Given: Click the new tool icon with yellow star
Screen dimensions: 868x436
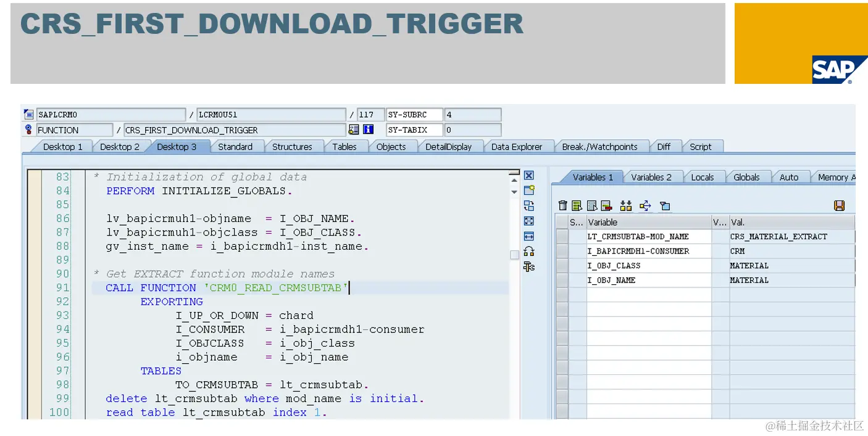Looking at the screenshot, I should point(528,191).
